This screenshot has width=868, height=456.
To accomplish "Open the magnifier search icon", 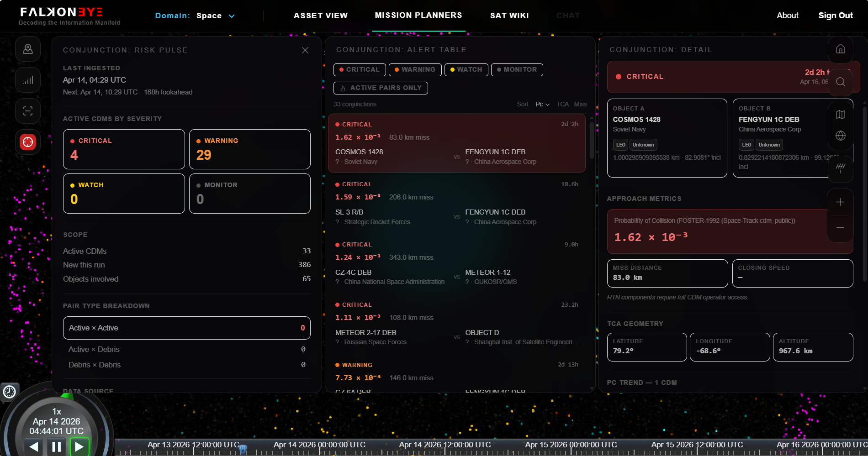I will coord(841,82).
